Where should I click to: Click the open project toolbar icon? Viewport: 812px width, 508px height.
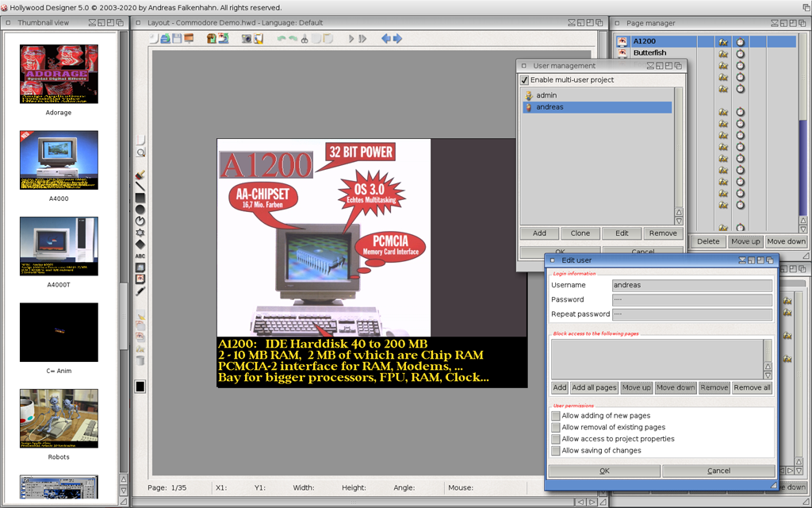click(x=165, y=38)
